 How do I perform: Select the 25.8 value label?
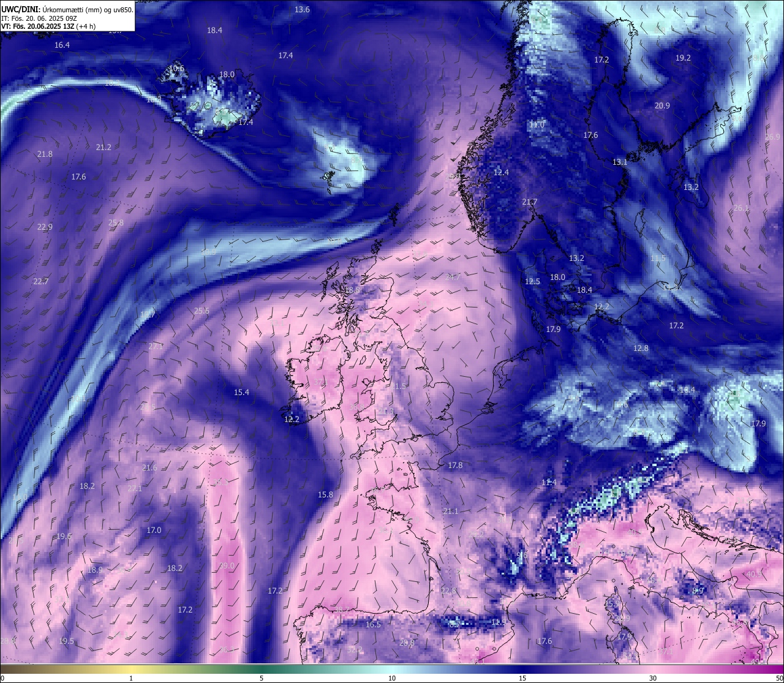(116, 223)
